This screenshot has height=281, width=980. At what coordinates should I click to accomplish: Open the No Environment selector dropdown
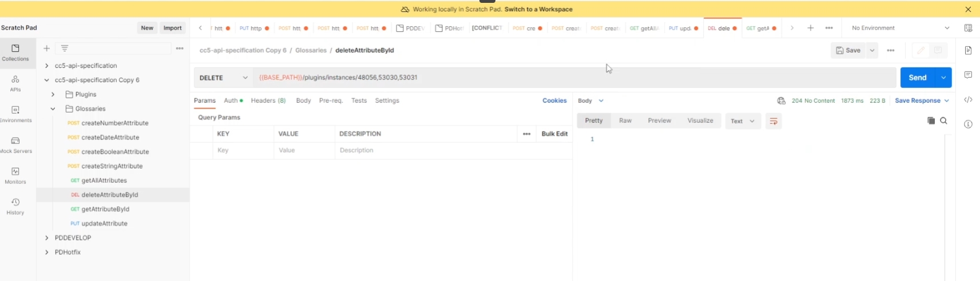pos(900,28)
